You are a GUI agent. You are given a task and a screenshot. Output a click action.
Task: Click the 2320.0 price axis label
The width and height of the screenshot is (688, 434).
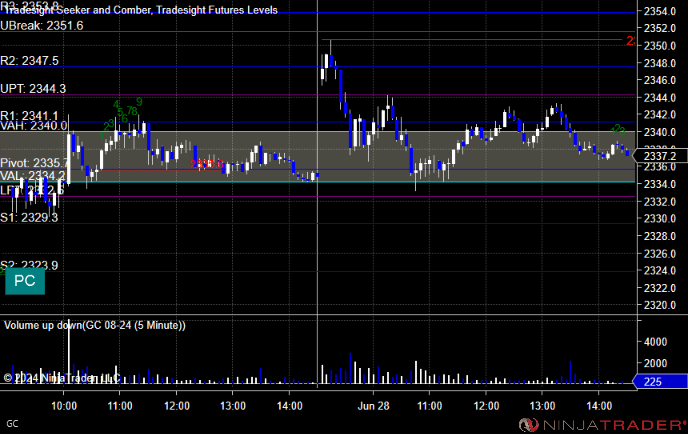pos(660,305)
